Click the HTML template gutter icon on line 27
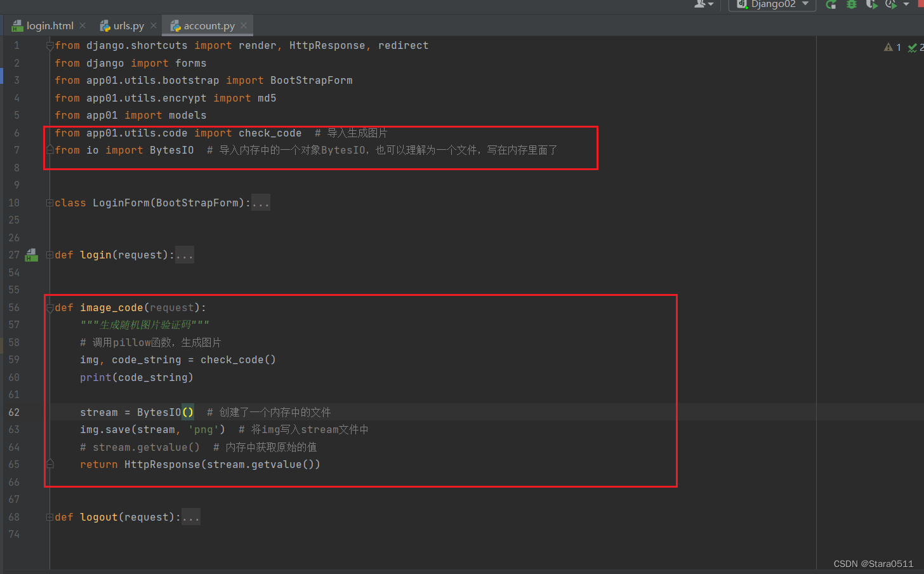 [31, 255]
